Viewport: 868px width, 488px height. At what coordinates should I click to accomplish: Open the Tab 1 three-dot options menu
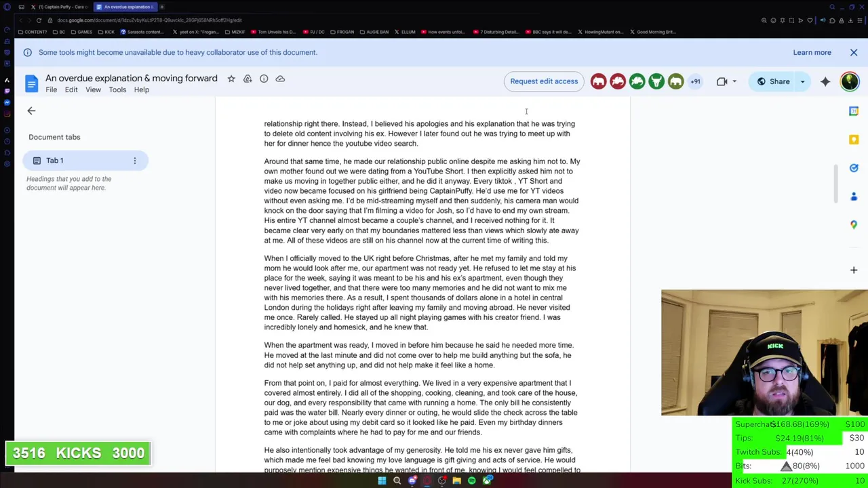coord(134,161)
